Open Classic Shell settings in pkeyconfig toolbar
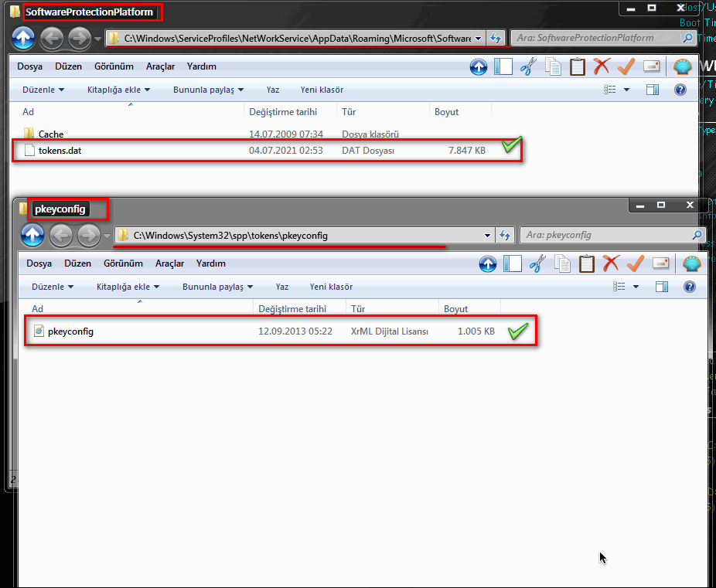 (692, 263)
